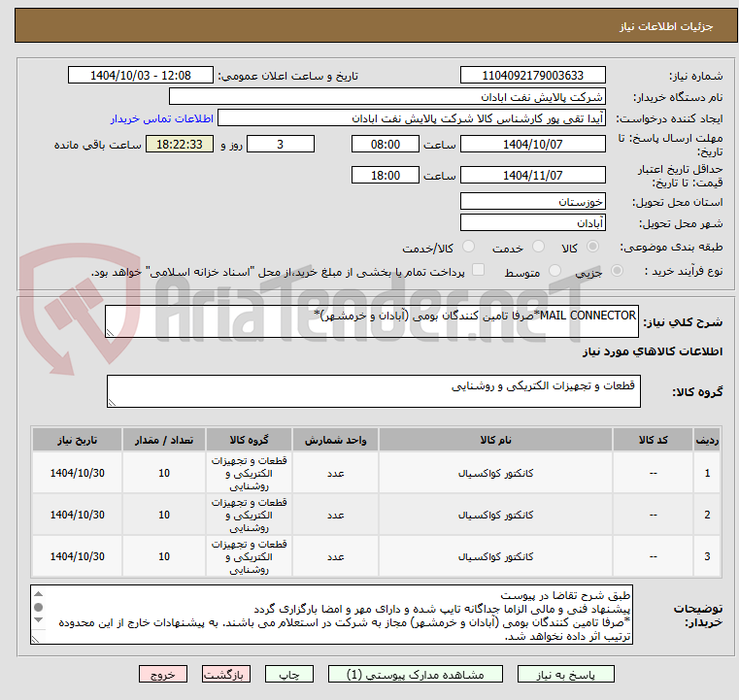Image resolution: width=739 pixels, height=700 pixels.
Task: Click the تاریخ نیاز column header
Action: point(78,440)
